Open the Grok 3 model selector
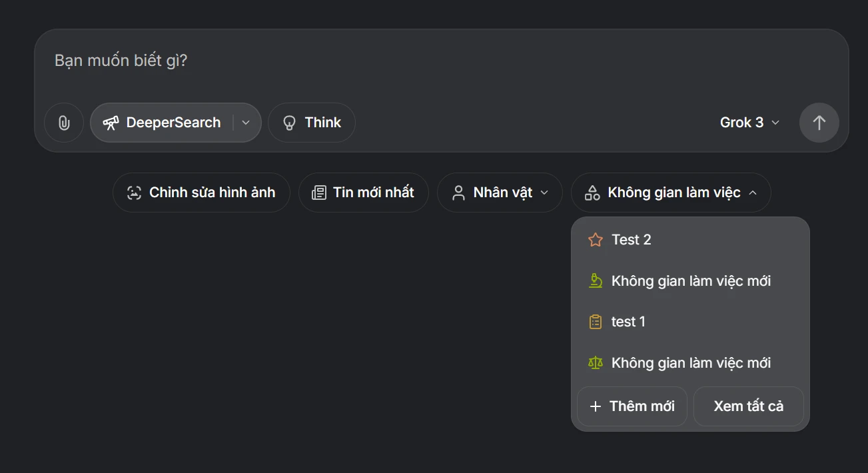 749,123
